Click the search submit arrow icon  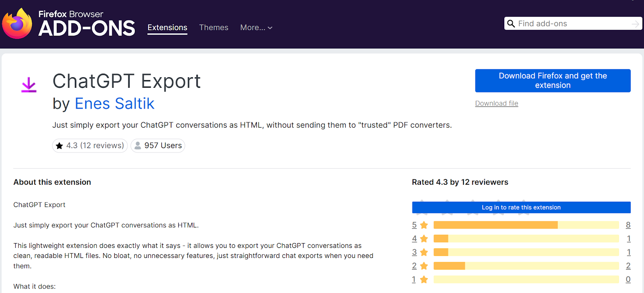[x=635, y=24]
